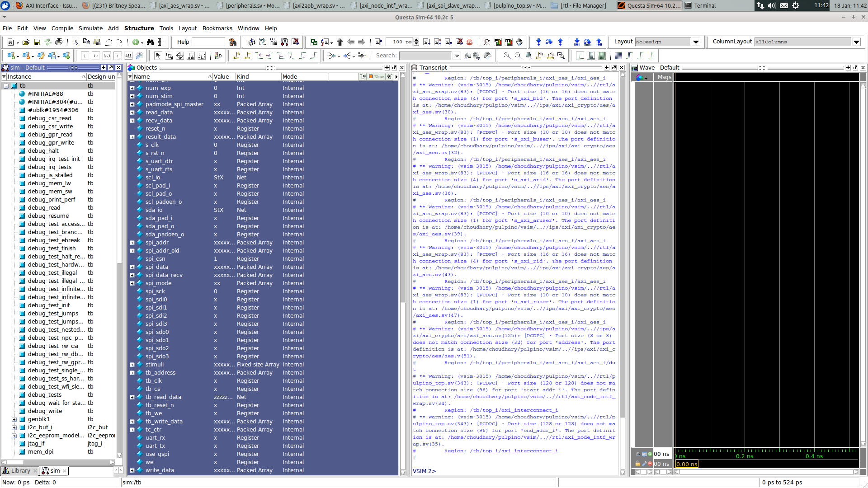Select the Find binoculars icon
Image resolution: width=868 pixels, height=488 pixels.
pyautogui.click(x=149, y=42)
